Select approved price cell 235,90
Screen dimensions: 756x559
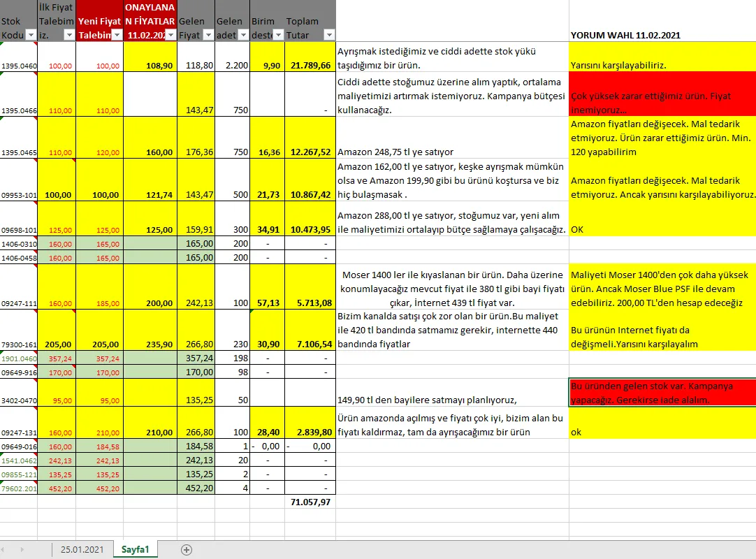click(x=150, y=330)
